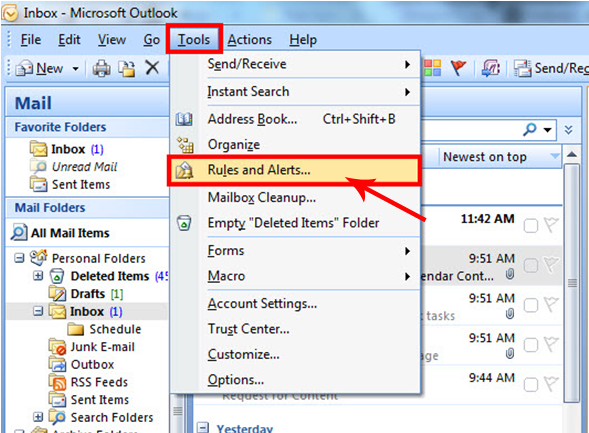Image resolution: width=589 pixels, height=433 pixels.
Task: Open the New button dropdown arrow
Action: [x=76, y=69]
